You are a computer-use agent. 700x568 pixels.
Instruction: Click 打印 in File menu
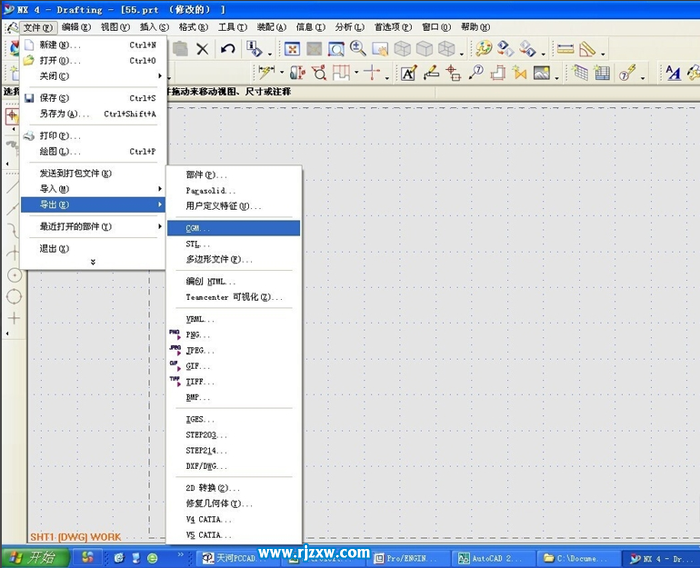tap(93, 135)
